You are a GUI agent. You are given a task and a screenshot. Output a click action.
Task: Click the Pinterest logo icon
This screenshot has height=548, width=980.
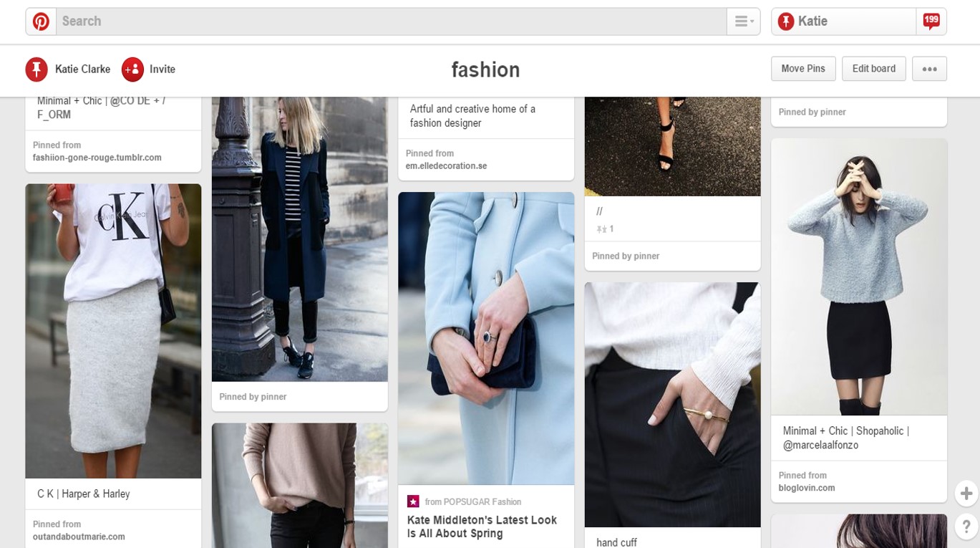[x=41, y=21]
